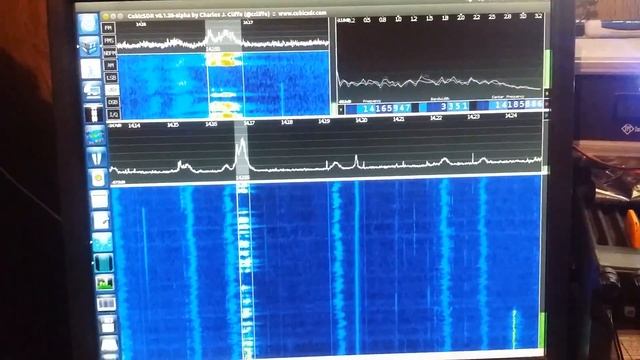Image resolution: width=640 pixels, height=360 pixels.
Task: Click small button left of Frequency tuner
Action: pyautogui.click(x=341, y=109)
